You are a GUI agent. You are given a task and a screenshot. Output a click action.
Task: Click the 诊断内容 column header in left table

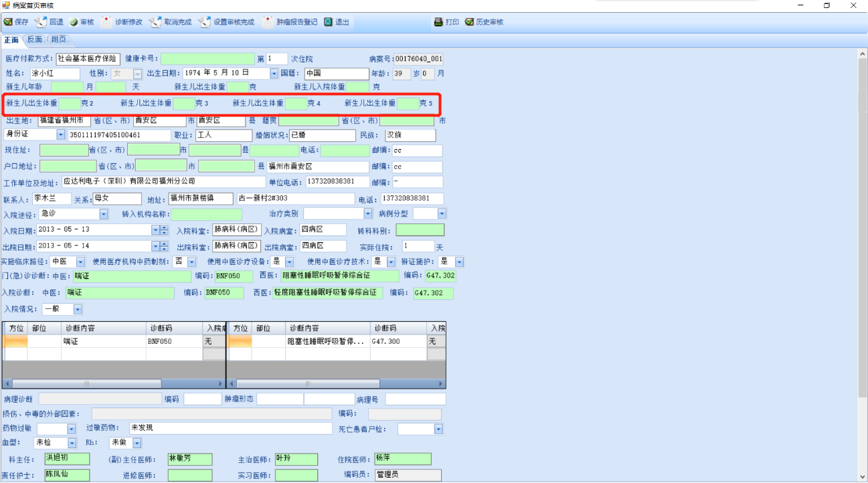[x=104, y=328]
